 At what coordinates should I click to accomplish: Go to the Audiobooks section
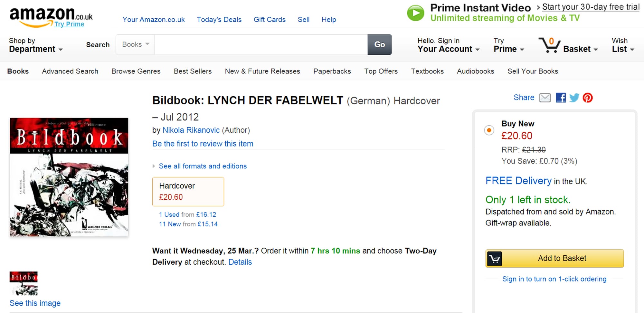click(475, 71)
